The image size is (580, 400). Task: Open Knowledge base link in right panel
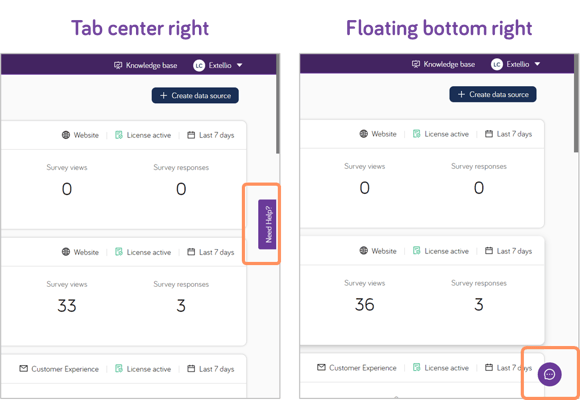[x=443, y=64]
